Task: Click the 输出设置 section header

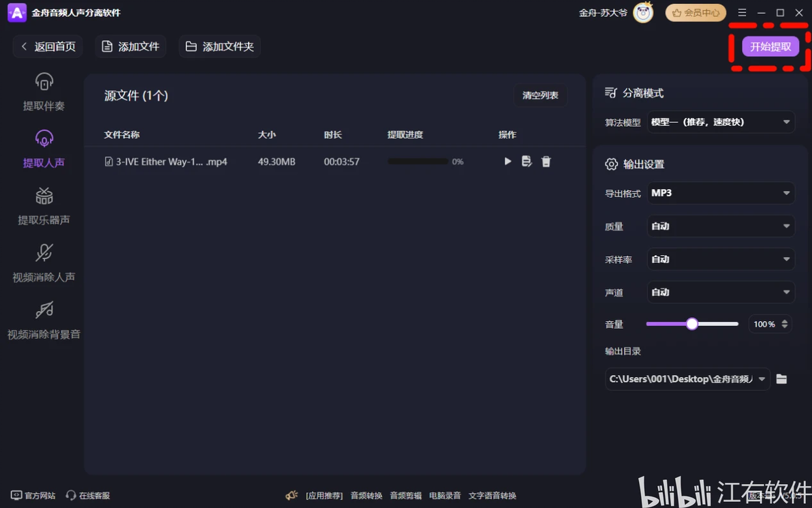Action: [x=634, y=164]
